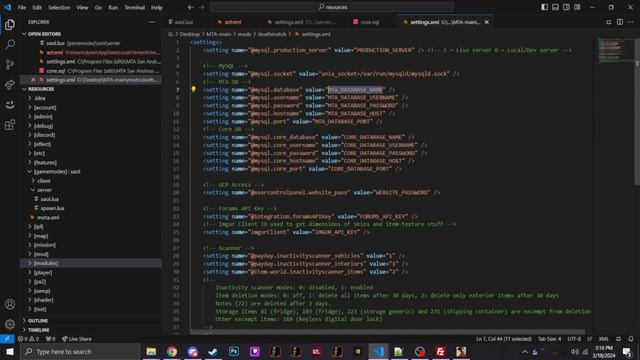
Task: Click the deathmatch breadcrumb
Action: [x=272, y=34]
